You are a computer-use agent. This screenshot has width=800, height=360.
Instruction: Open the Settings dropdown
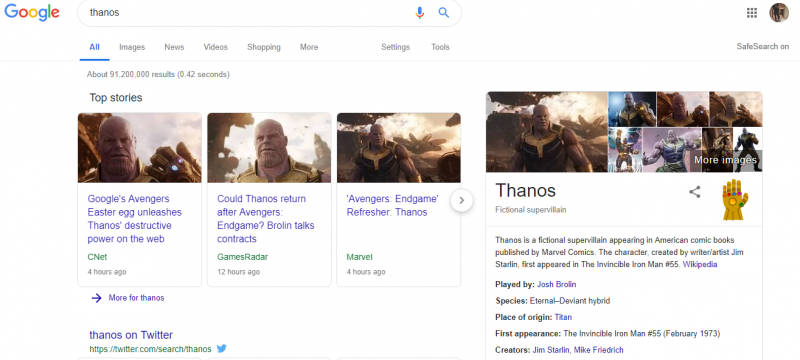pos(395,47)
